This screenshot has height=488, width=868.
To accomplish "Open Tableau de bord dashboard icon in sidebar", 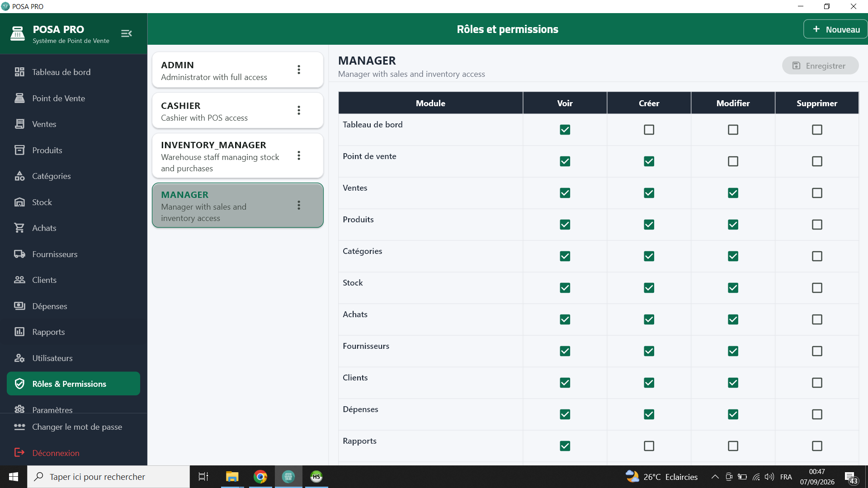I will click(19, 72).
